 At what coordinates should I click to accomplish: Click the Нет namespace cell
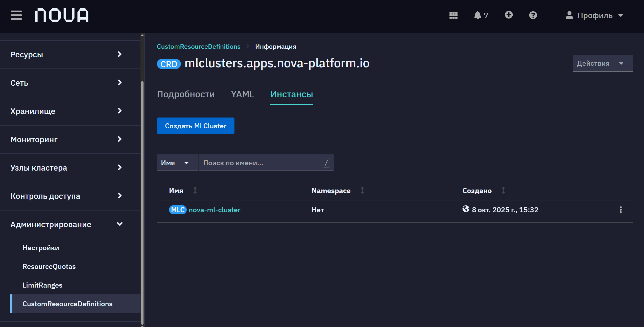click(x=318, y=210)
